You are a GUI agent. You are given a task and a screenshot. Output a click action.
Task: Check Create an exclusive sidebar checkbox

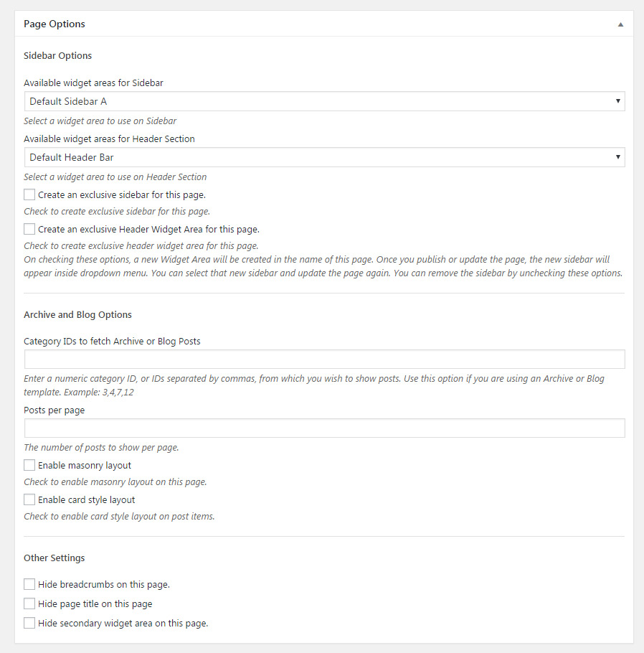coord(29,194)
